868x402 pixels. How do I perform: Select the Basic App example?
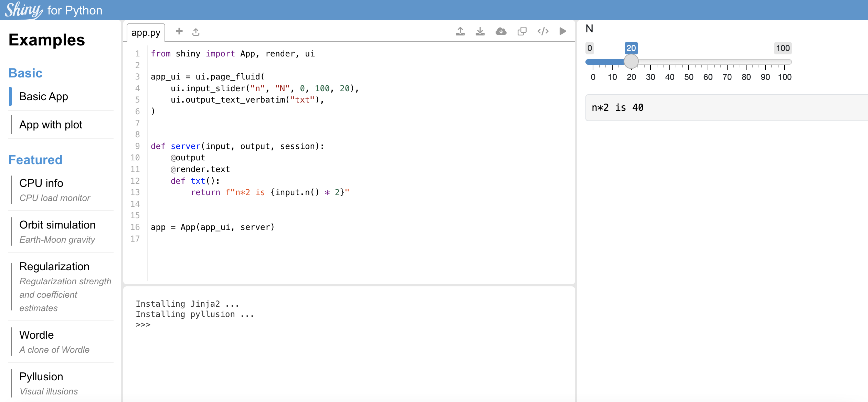[x=44, y=96]
